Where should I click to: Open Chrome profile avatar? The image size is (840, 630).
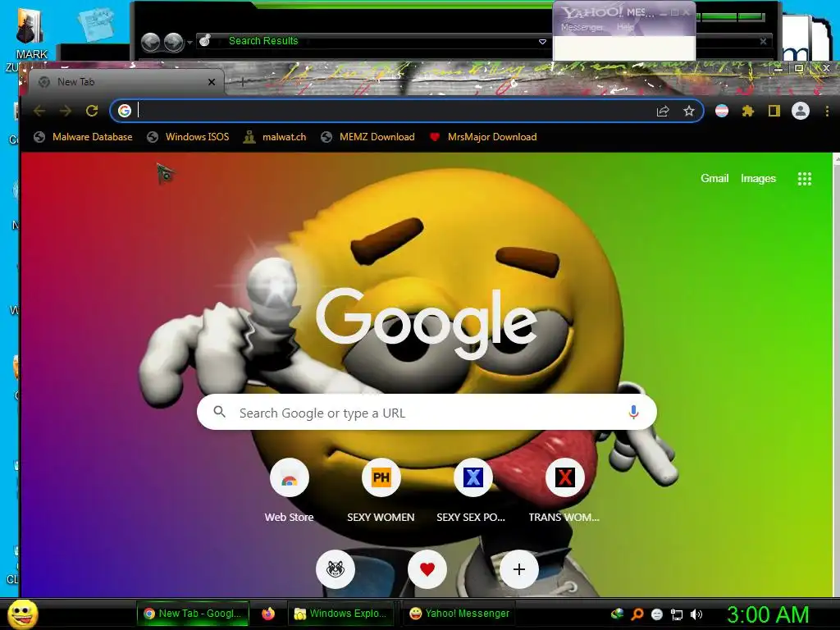pos(801,111)
